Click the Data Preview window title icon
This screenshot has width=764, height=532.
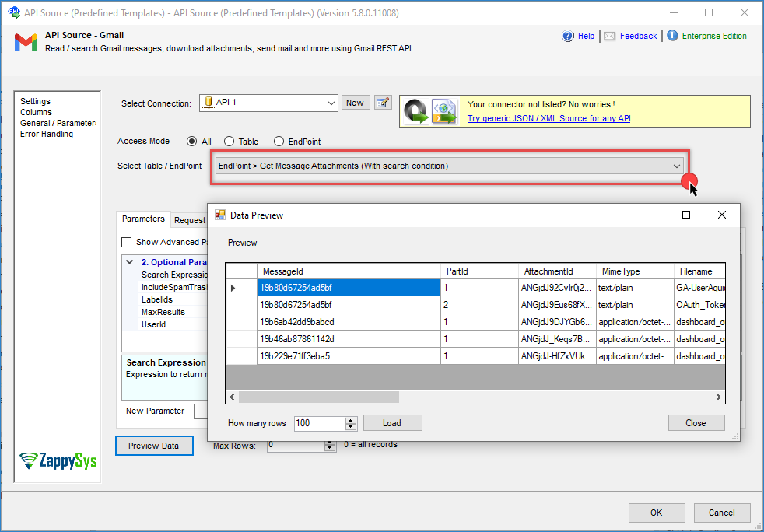(x=220, y=215)
